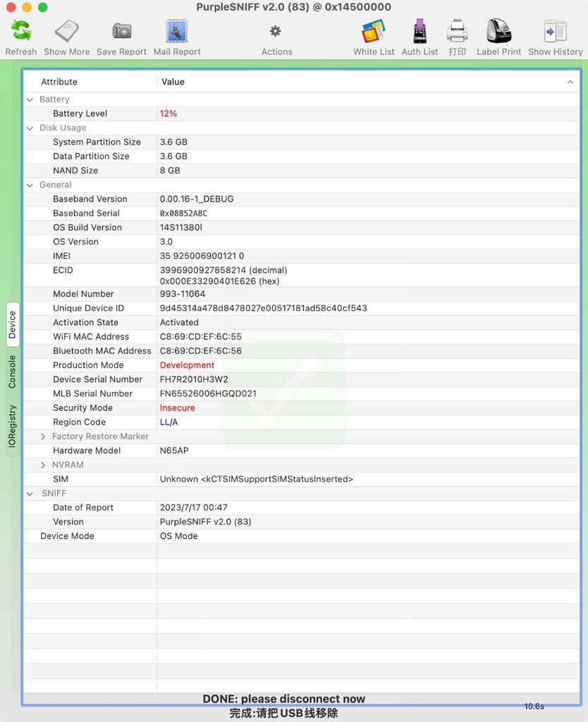Select OS Build Version 14S11380I value
The width and height of the screenshot is (588, 722).
(181, 228)
